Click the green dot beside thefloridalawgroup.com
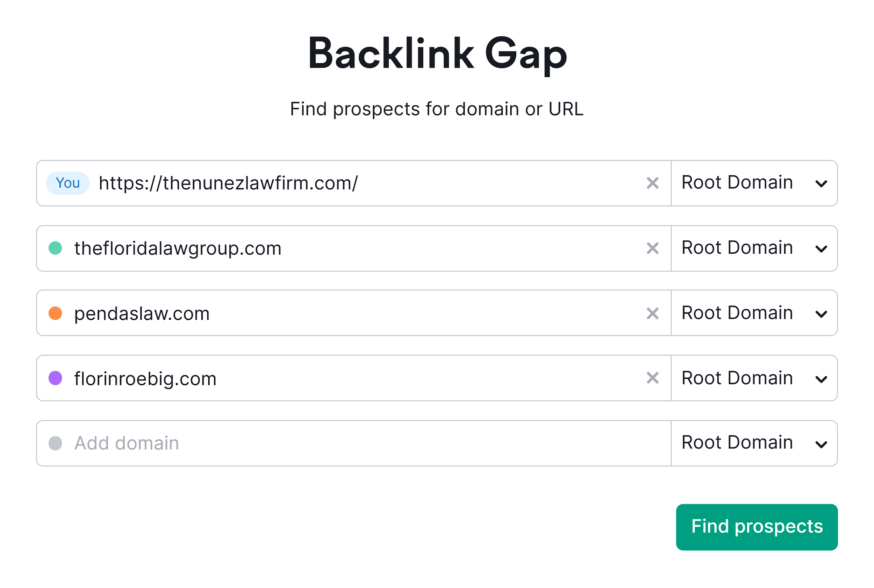The width and height of the screenshot is (874, 588). click(57, 248)
